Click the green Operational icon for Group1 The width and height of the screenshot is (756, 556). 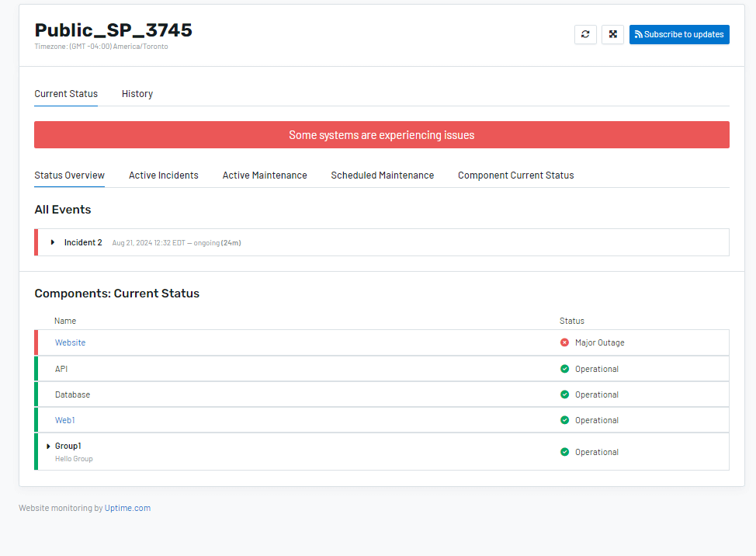(x=564, y=452)
